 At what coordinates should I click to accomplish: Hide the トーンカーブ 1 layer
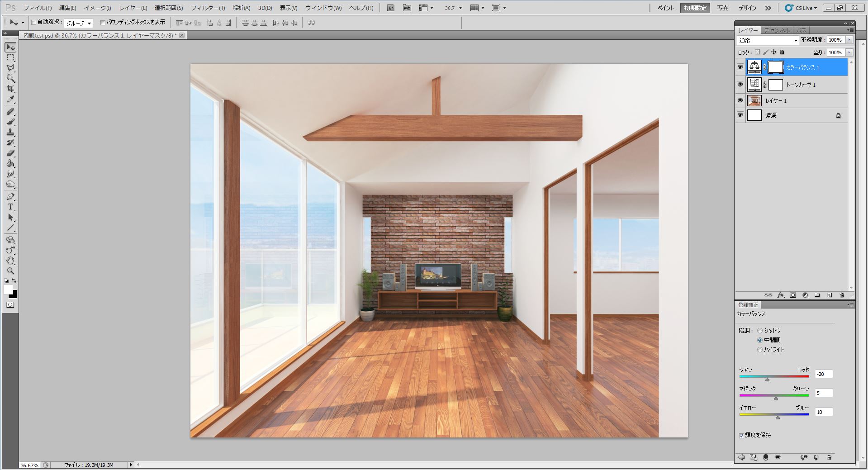[x=740, y=85]
